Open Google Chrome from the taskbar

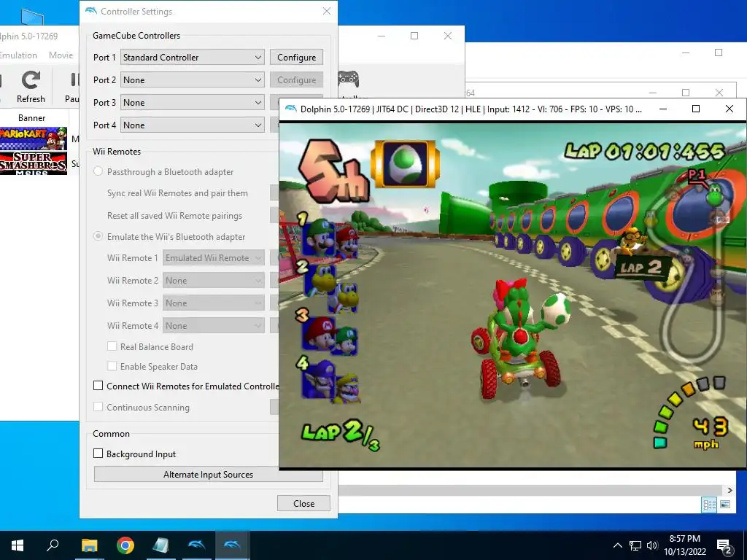point(125,545)
